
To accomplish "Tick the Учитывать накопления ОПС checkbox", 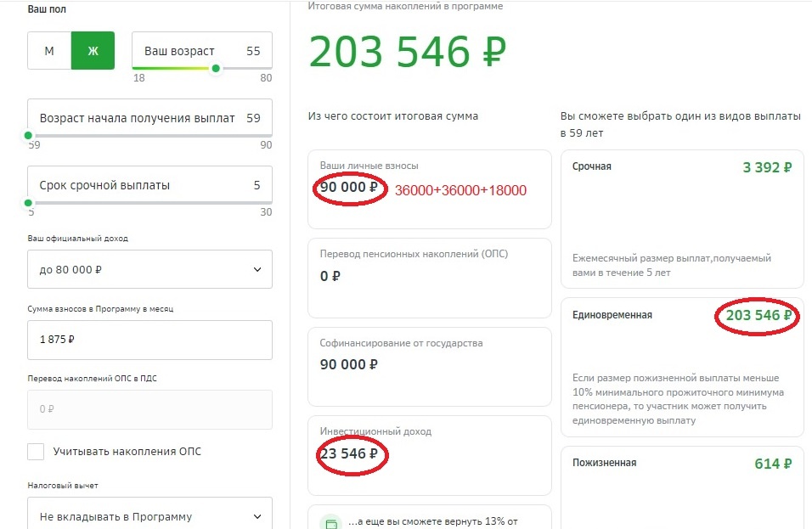I will tap(36, 452).
